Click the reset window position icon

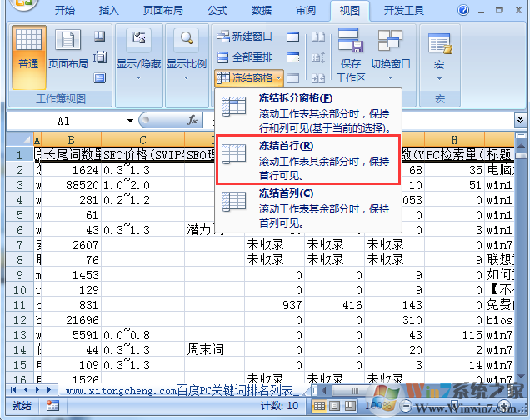coord(318,78)
